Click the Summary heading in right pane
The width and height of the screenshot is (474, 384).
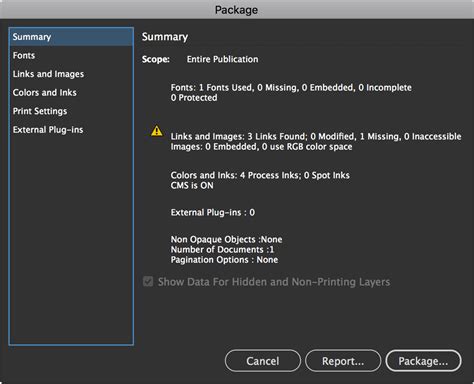pos(165,37)
